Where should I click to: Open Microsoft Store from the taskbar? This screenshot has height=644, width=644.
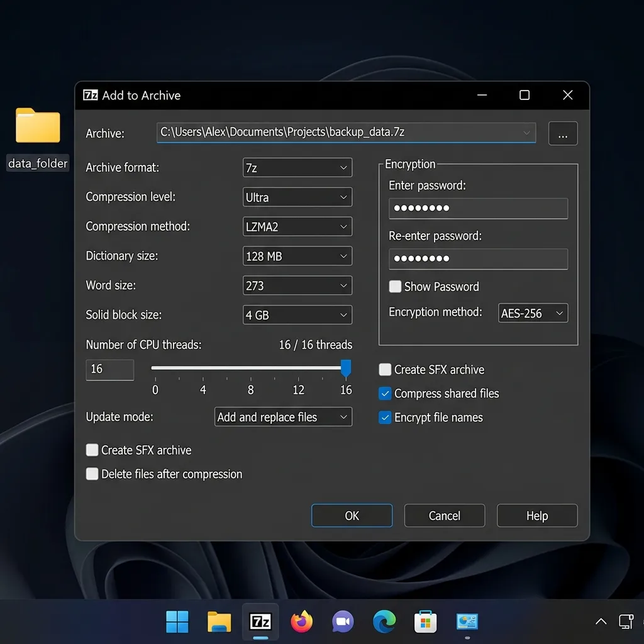click(x=426, y=621)
